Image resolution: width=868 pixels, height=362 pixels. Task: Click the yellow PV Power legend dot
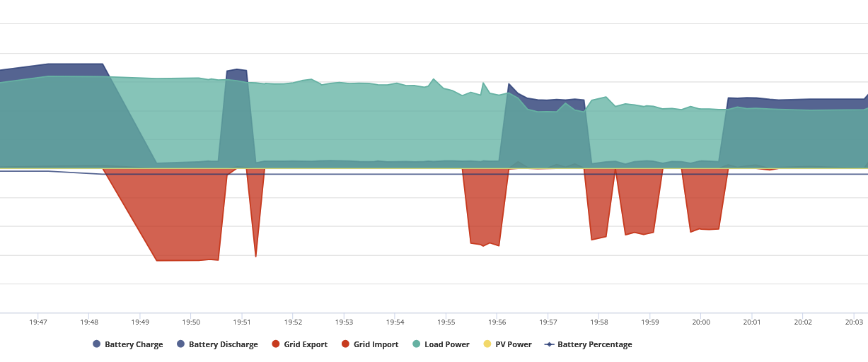pyautogui.click(x=487, y=344)
